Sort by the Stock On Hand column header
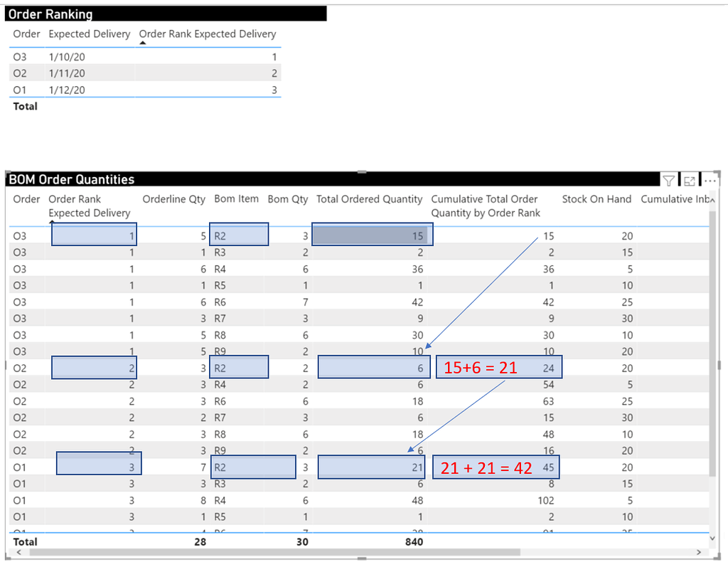Image resolution: width=728 pixels, height=562 pixels. tap(596, 199)
